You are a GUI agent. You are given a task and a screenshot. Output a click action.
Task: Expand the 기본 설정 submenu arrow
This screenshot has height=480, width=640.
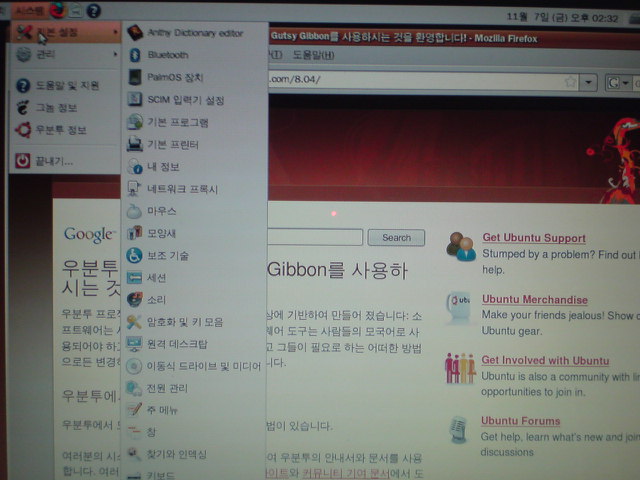click(x=116, y=32)
